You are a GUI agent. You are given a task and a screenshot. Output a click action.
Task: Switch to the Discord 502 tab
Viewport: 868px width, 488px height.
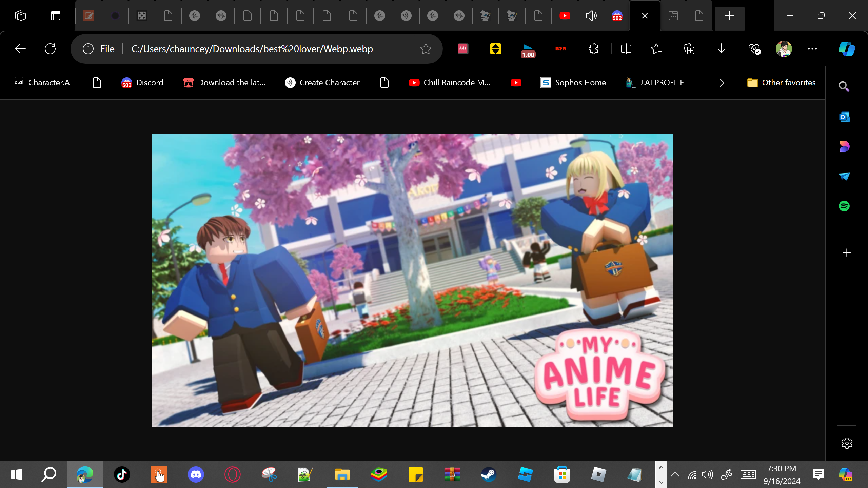pyautogui.click(x=617, y=16)
